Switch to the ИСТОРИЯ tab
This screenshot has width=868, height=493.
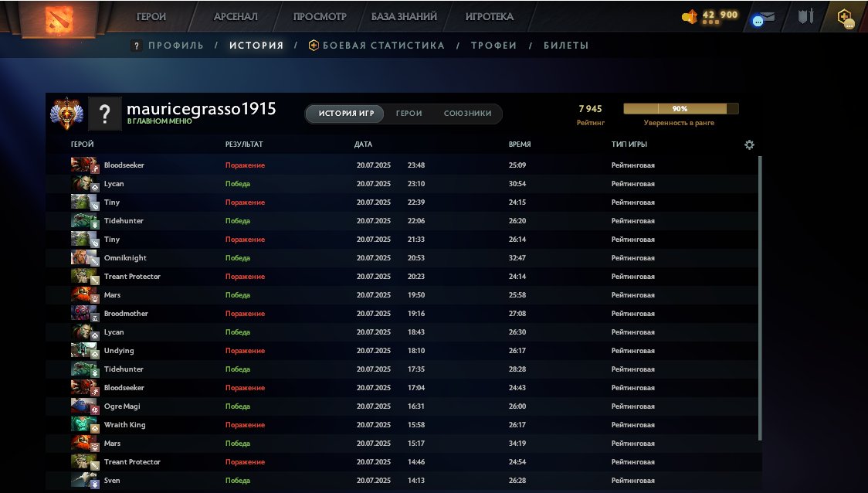pos(256,46)
